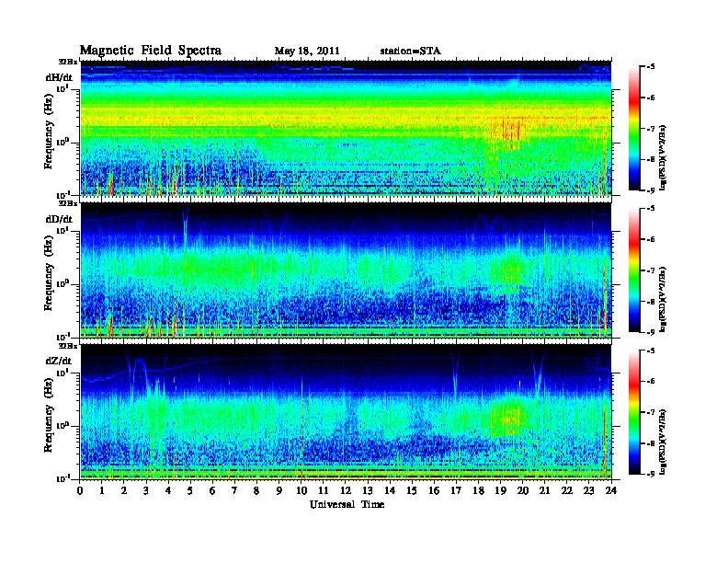Click the hour tick label '8' on time axis
This screenshot has height=563, width=728.
[x=256, y=490]
